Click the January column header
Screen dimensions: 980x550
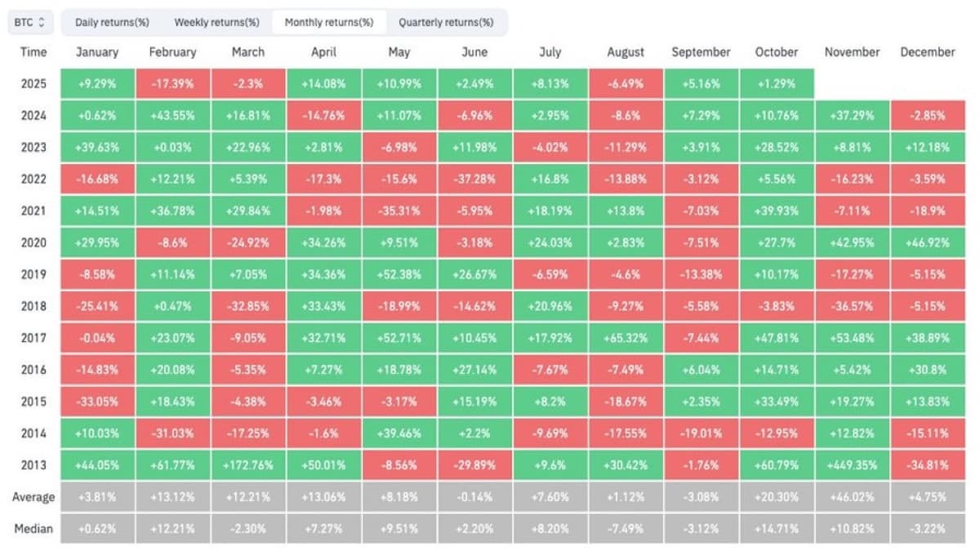coord(97,51)
